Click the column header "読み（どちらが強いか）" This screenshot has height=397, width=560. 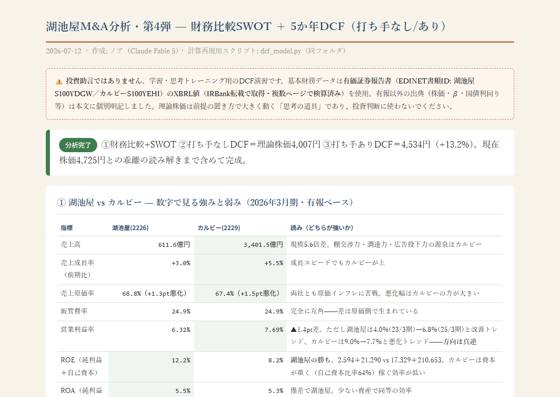pyautogui.click(x=322, y=228)
